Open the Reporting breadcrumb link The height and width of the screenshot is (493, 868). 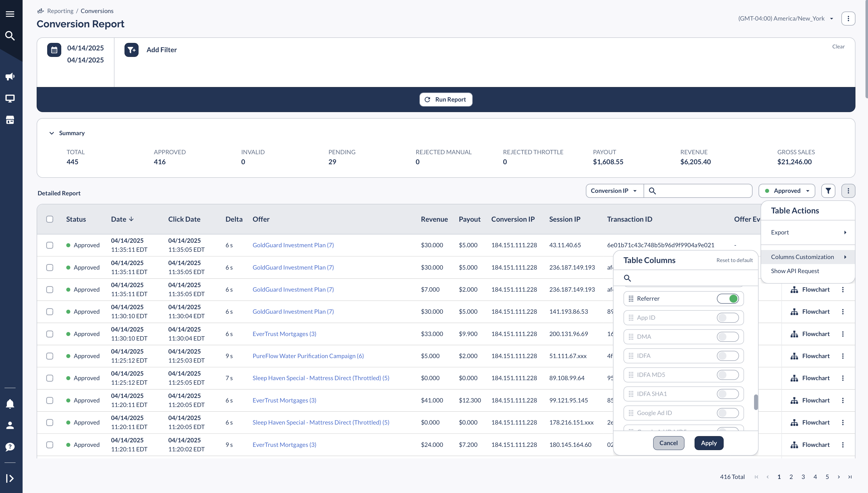(60, 11)
